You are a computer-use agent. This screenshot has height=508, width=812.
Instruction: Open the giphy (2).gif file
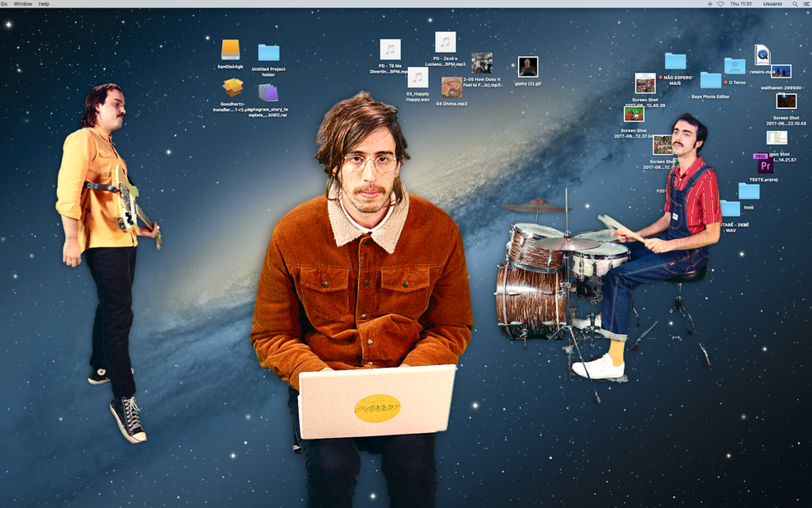(x=527, y=67)
